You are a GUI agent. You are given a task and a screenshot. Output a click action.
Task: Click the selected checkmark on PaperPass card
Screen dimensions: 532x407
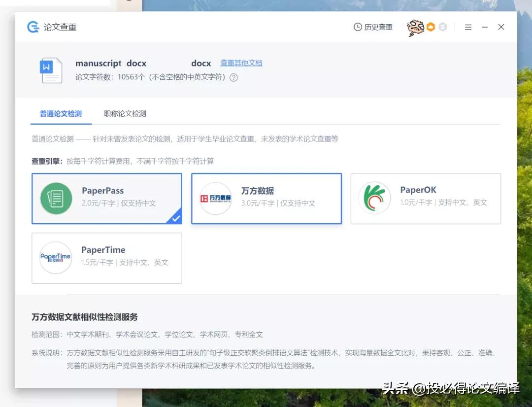[x=176, y=218]
